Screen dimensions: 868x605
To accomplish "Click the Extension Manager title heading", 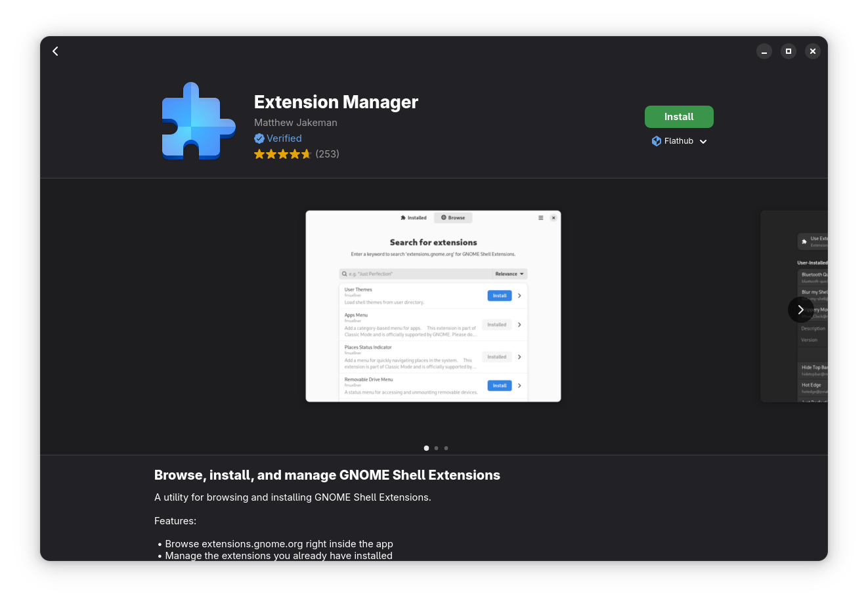I will pos(336,102).
